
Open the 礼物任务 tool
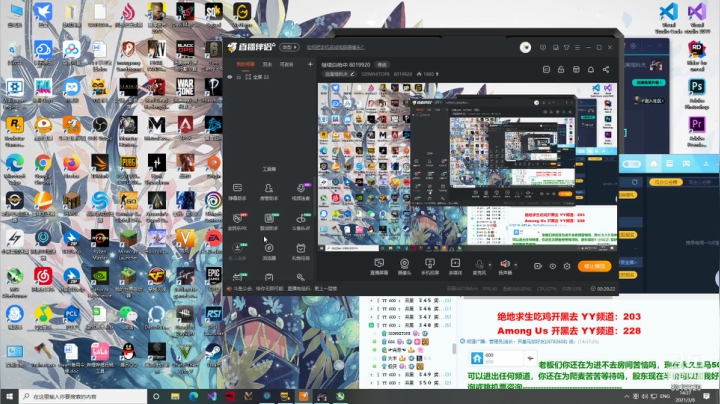[301, 252]
